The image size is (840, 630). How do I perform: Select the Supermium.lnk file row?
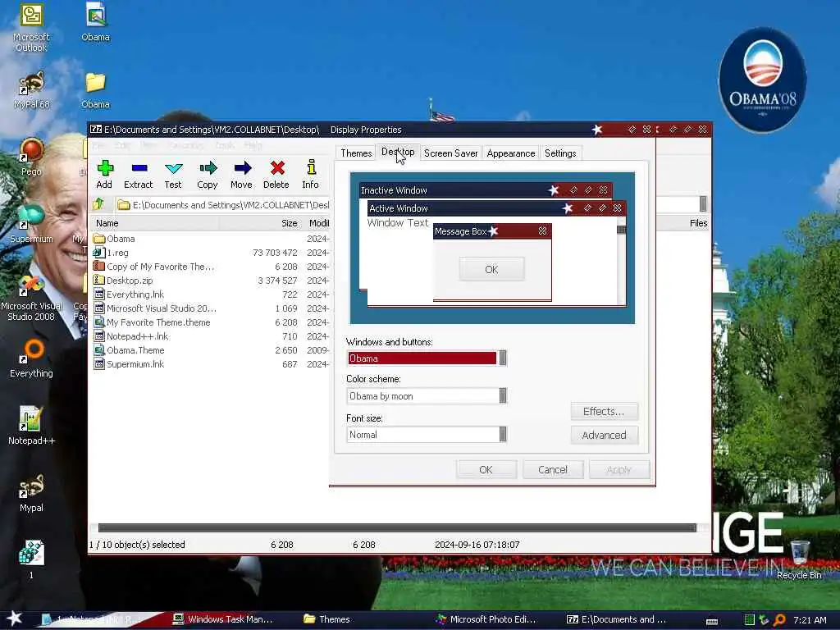tap(211, 363)
